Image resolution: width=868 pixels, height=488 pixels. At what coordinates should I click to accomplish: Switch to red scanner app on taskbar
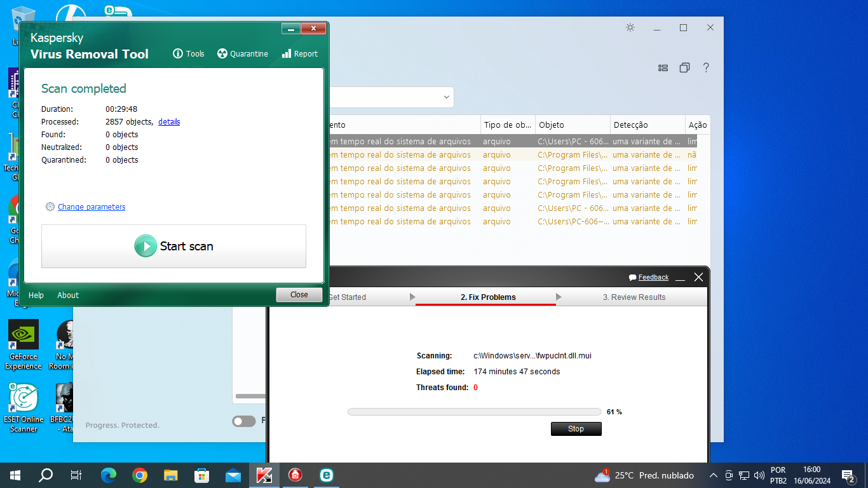click(x=295, y=475)
